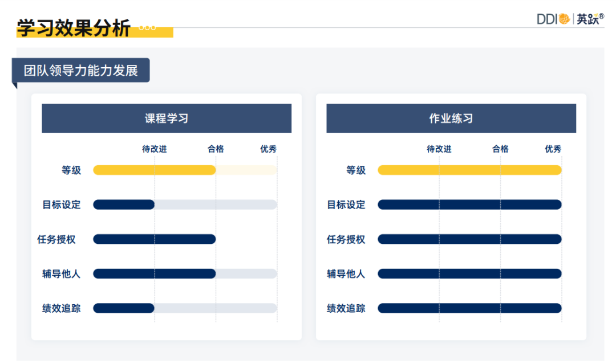Click the 绩效追踪 progress bar in 作业练习
This screenshot has height=364, width=616.
pyautogui.click(x=469, y=308)
